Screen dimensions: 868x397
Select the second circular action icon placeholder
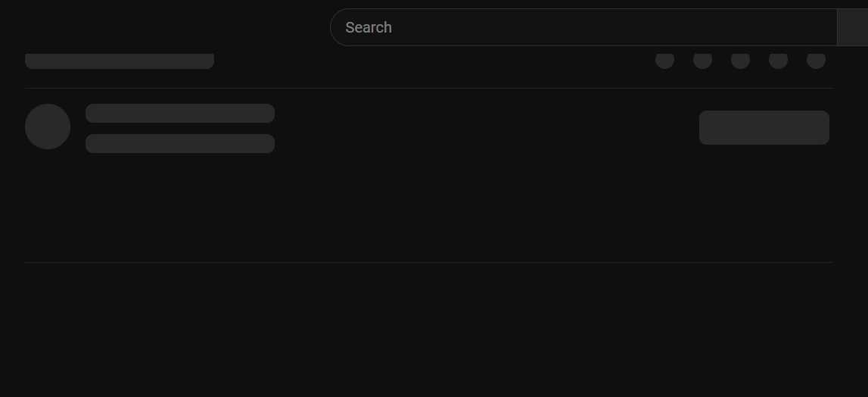tap(702, 60)
